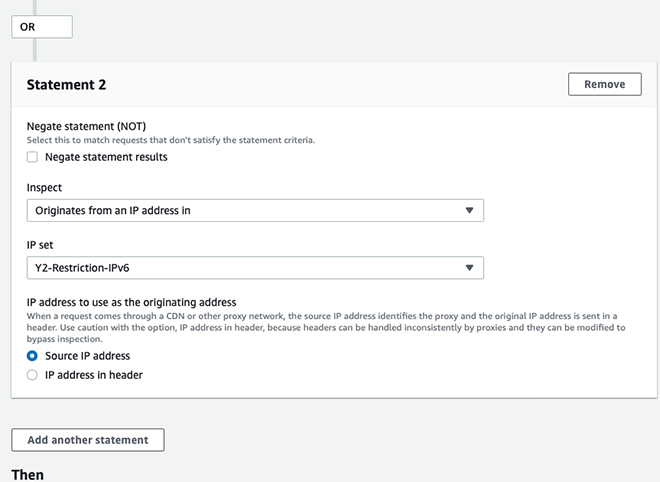This screenshot has width=660, height=482.
Task: Remove Statement 2
Action: 604,84
